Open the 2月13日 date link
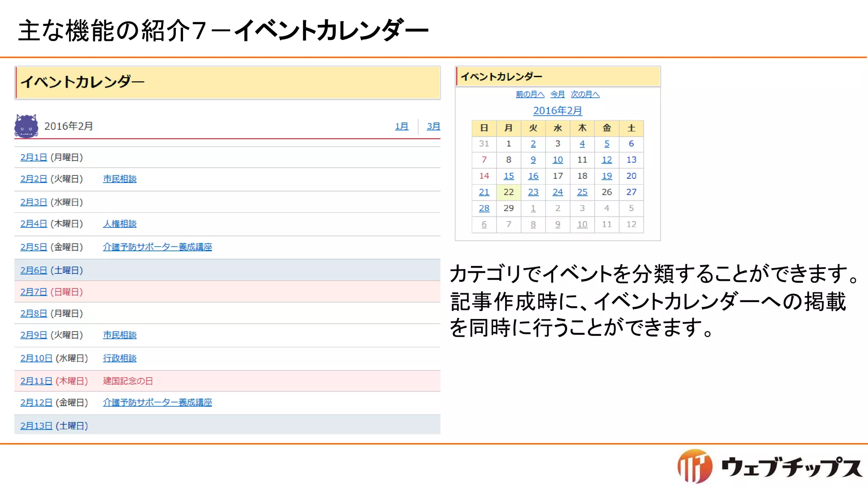 (36, 426)
